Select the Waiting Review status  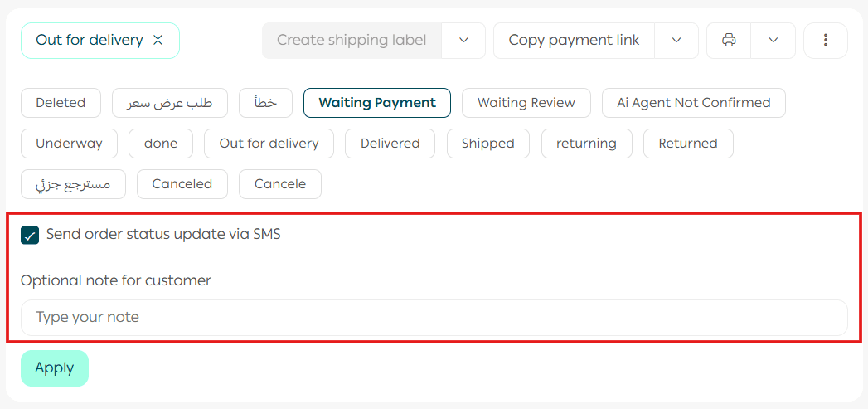tap(526, 103)
